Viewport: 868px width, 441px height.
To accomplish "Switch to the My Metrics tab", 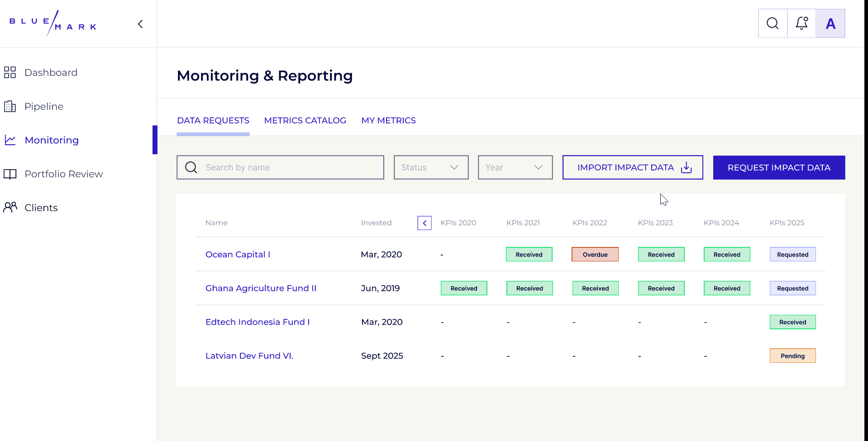I will point(388,121).
